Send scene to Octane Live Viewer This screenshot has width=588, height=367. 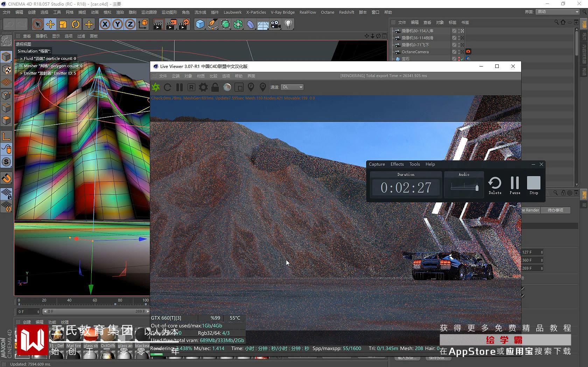156,87
